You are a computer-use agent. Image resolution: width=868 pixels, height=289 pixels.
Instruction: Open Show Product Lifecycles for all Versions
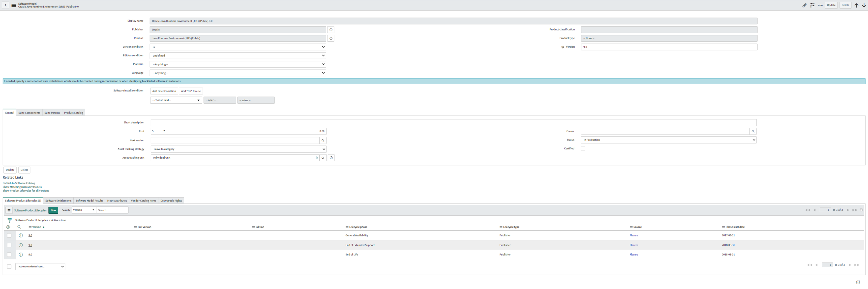pos(26,191)
